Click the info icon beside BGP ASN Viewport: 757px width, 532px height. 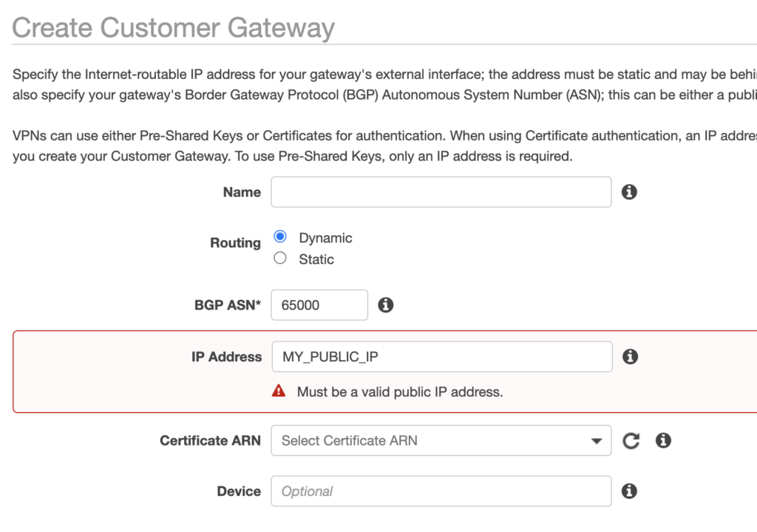385,305
